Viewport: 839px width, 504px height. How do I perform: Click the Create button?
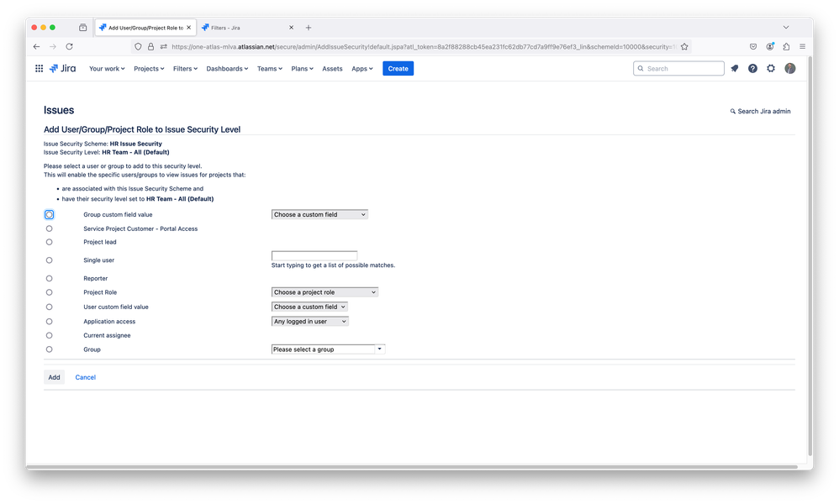(398, 68)
